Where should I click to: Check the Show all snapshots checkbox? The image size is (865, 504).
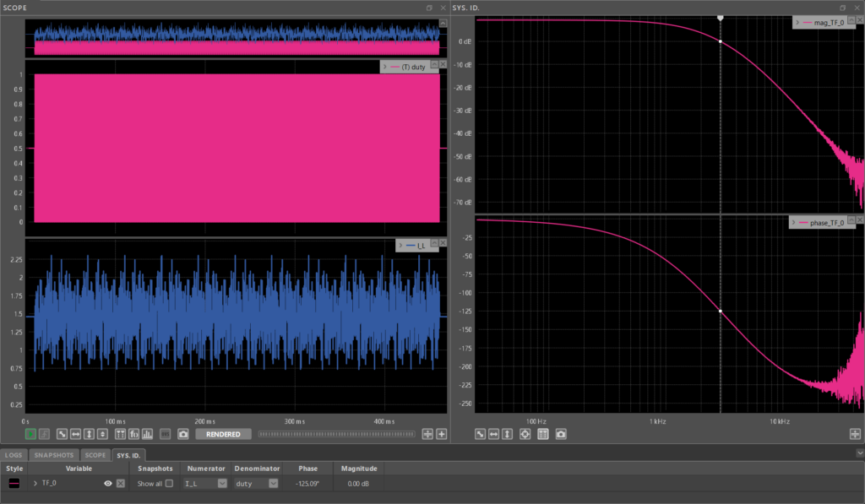[169, 484]
